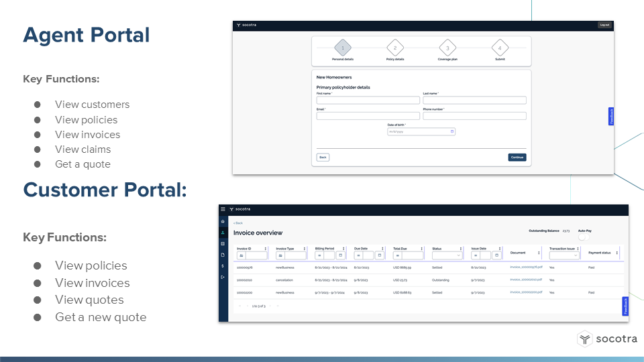Click the Log out button
Viewport: 644px width, 362px height.
click(604, 25)
